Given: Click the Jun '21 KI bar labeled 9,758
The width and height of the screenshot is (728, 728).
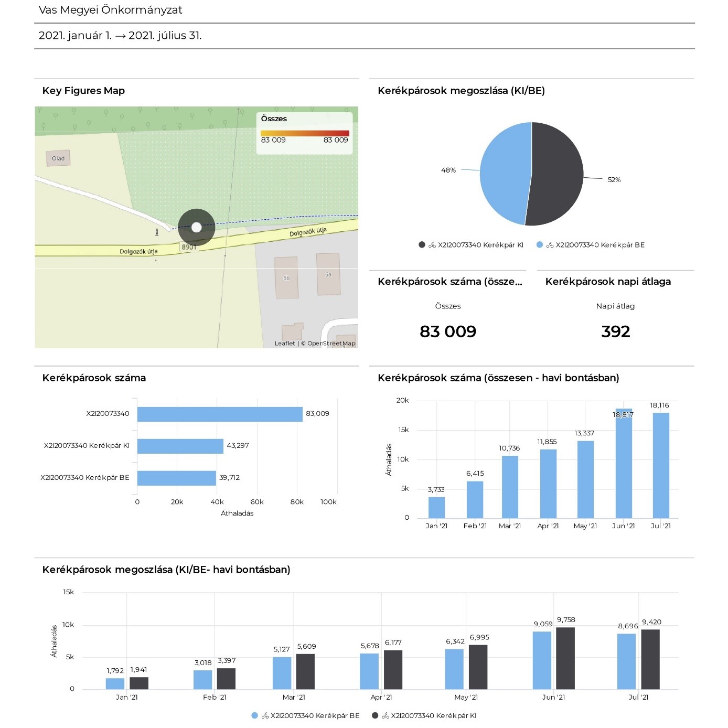Looking at the screenshot, I should pyautogui.click(x=565, y=658).
